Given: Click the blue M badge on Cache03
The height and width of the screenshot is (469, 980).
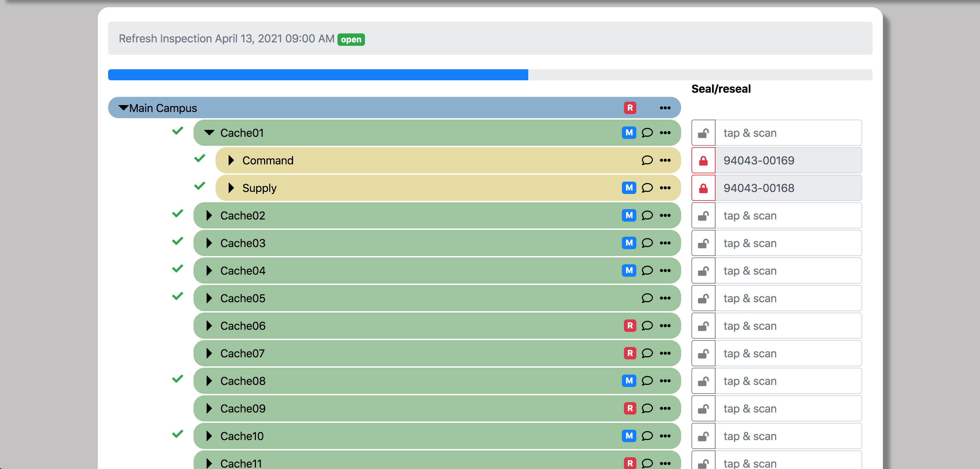Looking at the screenshot, I should 629,243.
